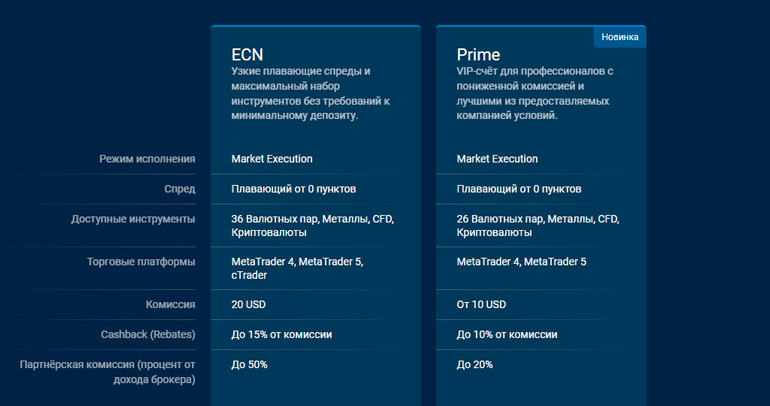Select the Режим исполнения row label

[x=147, y=159]
